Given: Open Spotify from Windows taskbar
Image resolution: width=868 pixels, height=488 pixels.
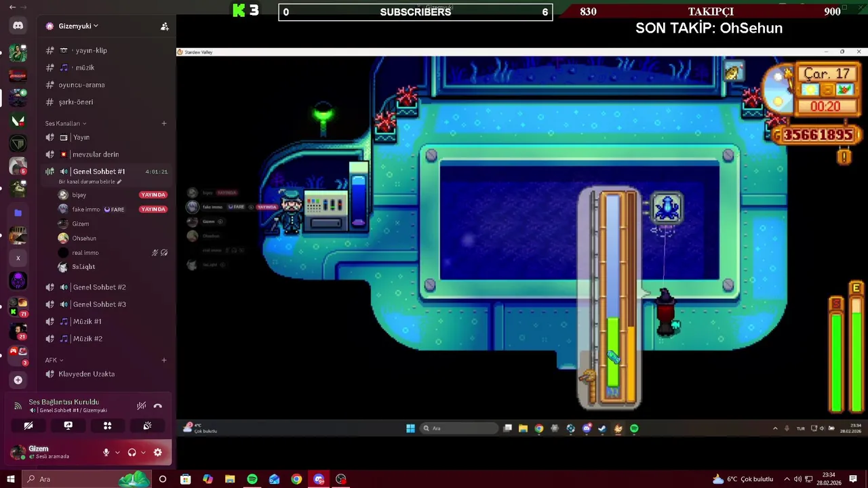Looking at the screenshot, I should (252, 479).
